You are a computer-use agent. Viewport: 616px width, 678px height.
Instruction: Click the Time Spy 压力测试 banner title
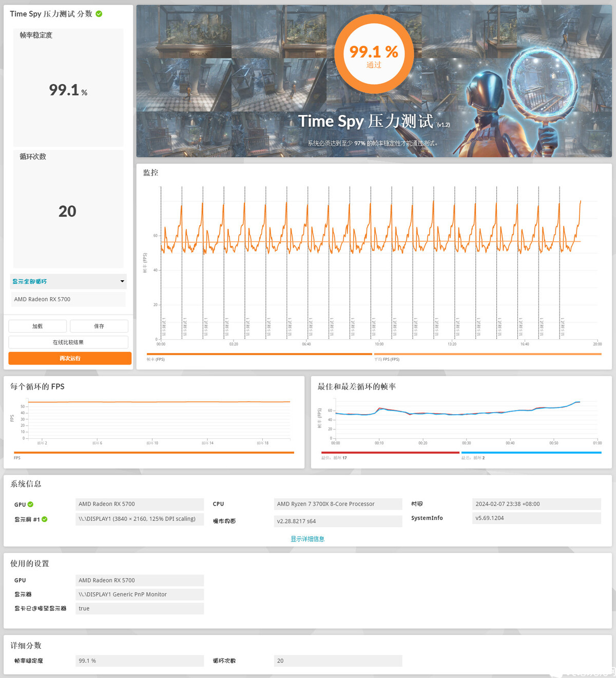(374, 121)
